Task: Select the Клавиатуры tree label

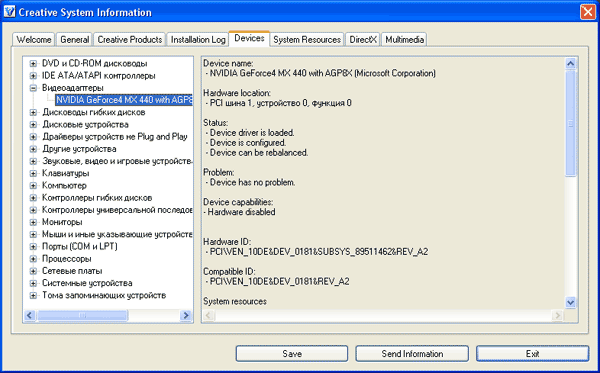Action: point(65,173)
